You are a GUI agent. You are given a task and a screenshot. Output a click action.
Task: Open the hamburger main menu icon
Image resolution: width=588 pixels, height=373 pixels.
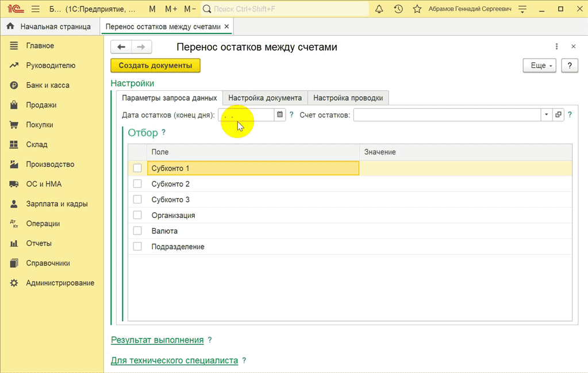pyautogui.click(x=34, y=9)
